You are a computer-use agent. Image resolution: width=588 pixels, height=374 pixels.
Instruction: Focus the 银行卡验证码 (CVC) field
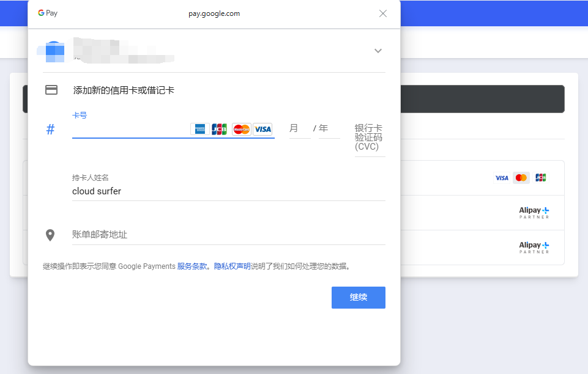coord(370,139)
